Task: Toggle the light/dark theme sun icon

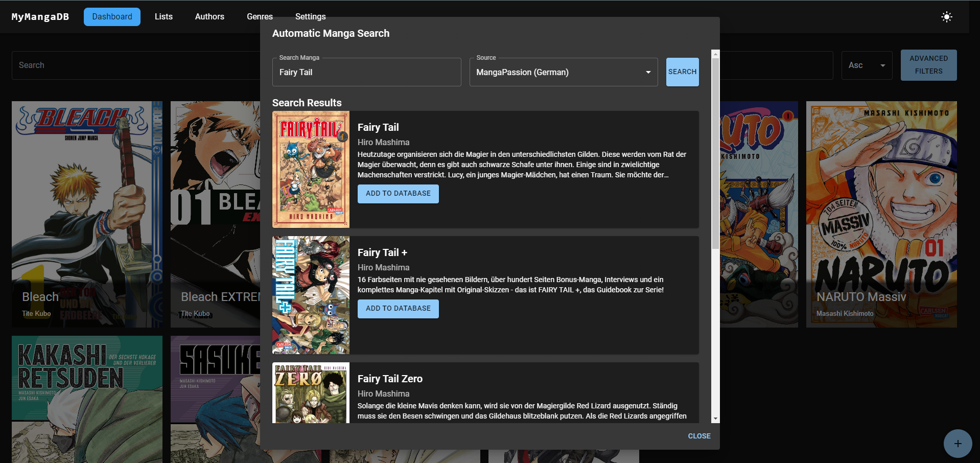Action: click(946, 17)
